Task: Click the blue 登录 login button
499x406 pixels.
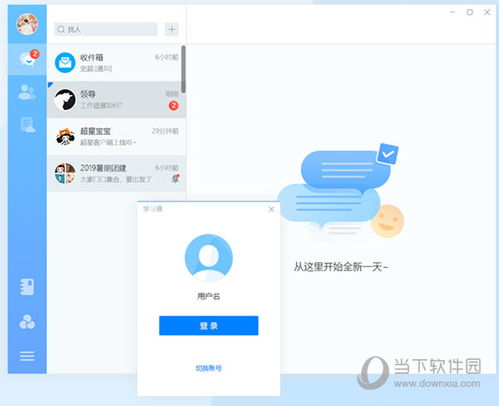Action: point(209,325)
